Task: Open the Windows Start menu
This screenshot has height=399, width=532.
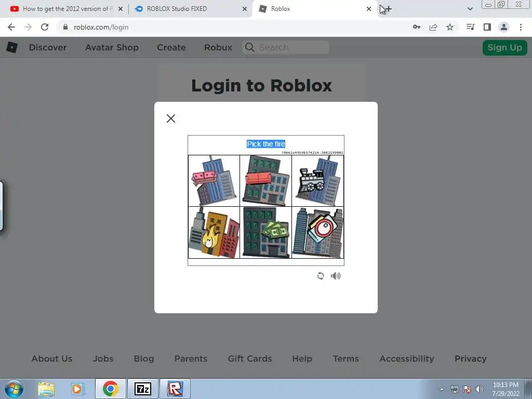Action: click(14, 389)
